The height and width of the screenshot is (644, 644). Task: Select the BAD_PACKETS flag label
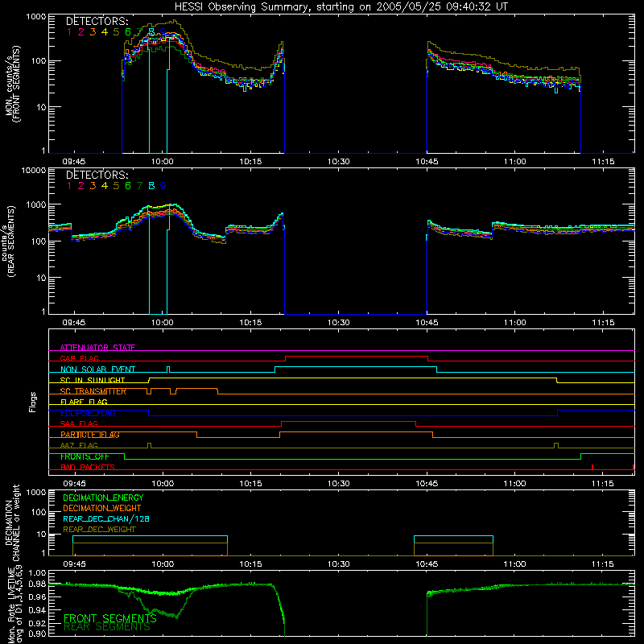pyautogui.click(x=88, y=468)
